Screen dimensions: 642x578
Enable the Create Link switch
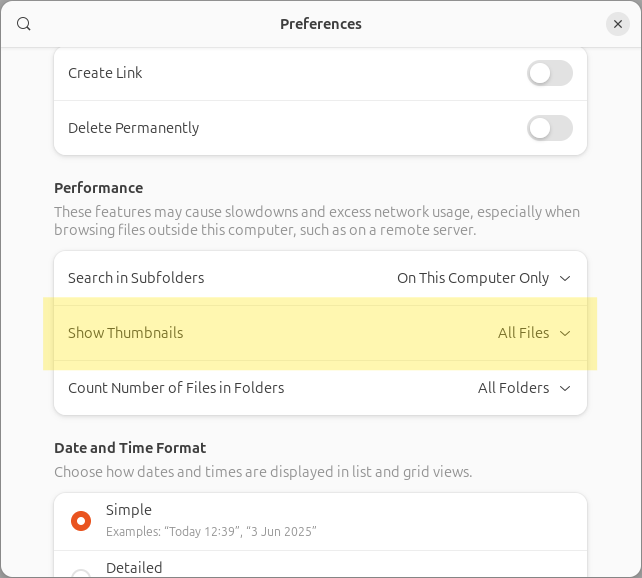550,73
